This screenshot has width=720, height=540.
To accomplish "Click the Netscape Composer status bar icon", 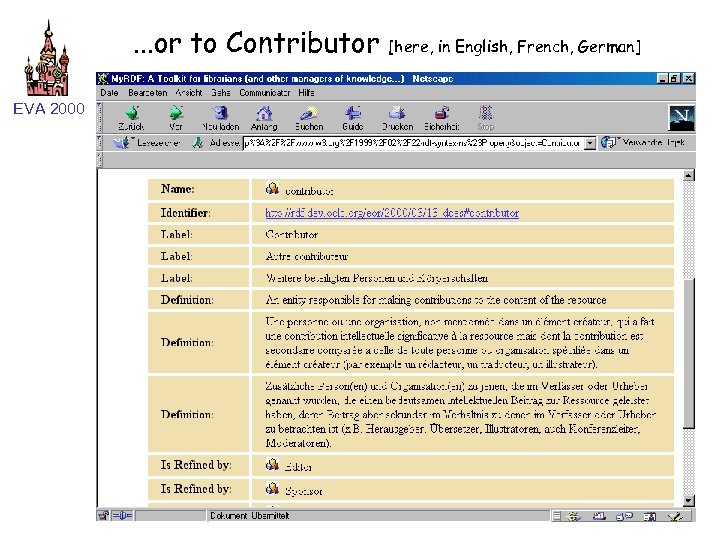I will coord(675,516).
